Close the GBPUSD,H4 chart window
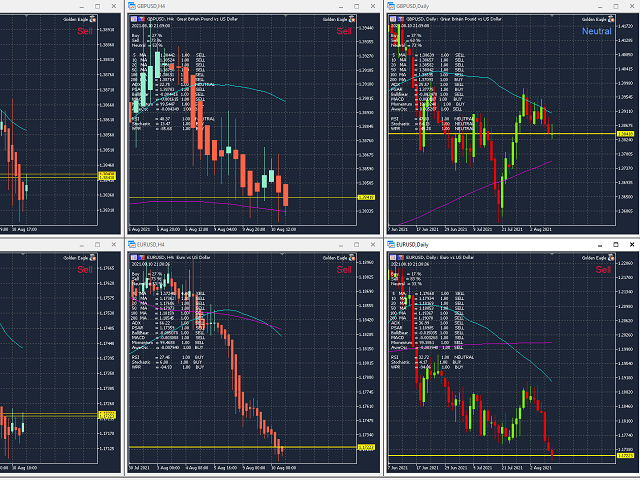This screenshot has height=480, width=640. 373,6
